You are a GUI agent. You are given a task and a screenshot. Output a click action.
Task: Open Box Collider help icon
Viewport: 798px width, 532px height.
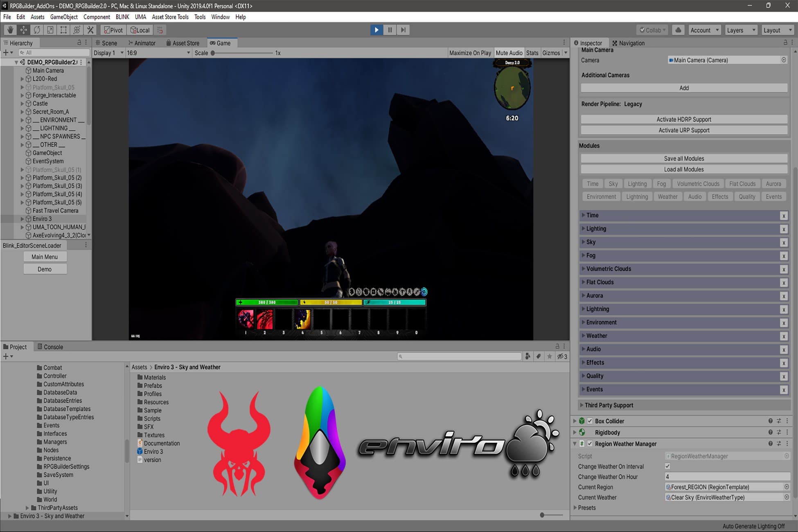point(770,421)
